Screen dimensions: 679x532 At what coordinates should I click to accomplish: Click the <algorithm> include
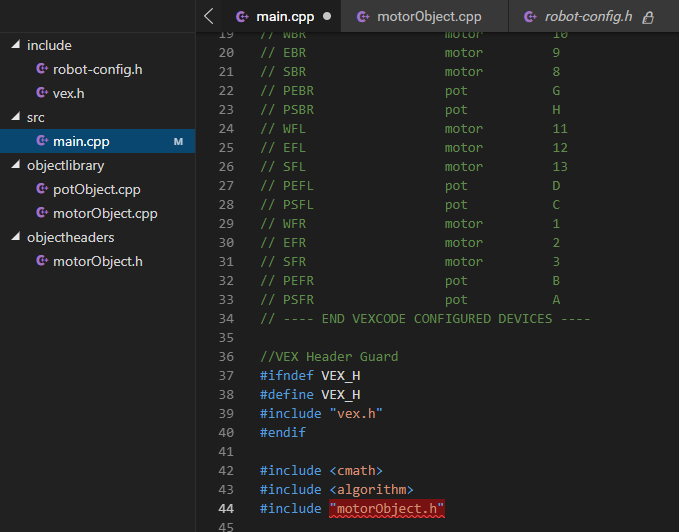(x=371, y=490)
